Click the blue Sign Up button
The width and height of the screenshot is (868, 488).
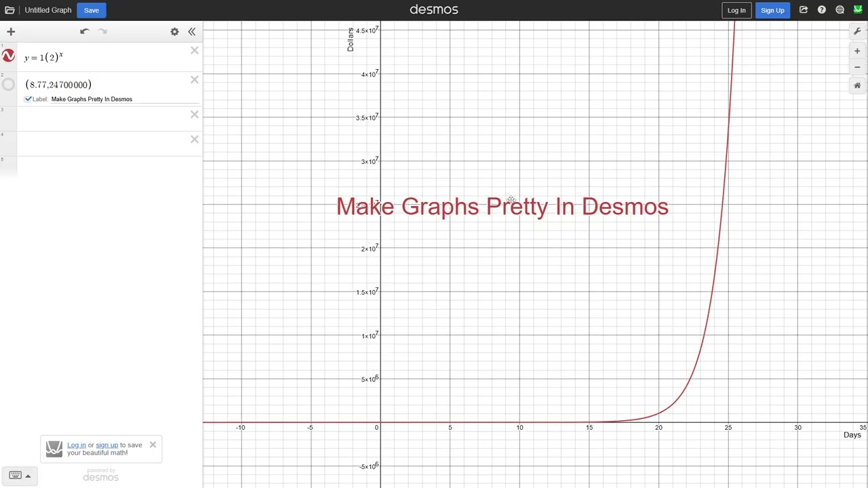click(772, 10)
